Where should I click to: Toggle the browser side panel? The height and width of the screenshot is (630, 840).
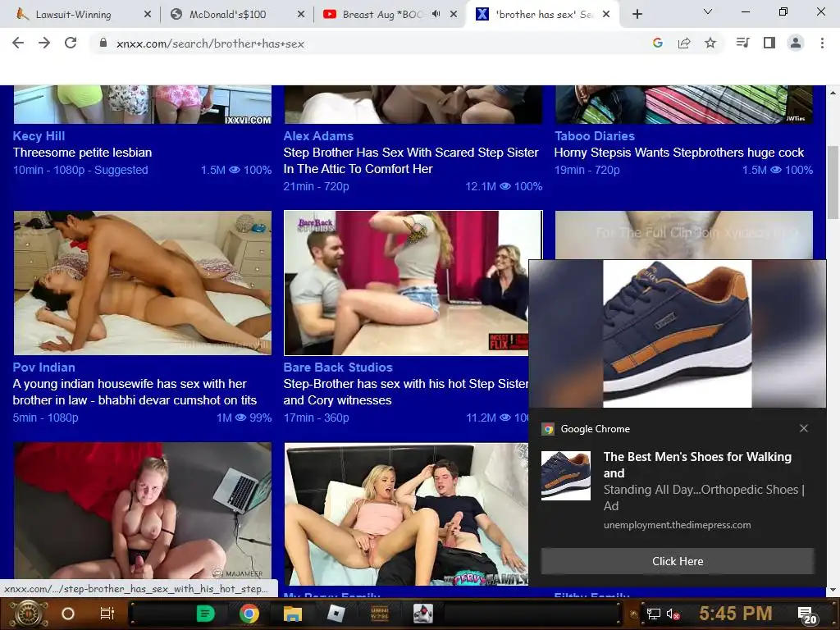pyautogui.click(x=769, y=43)
